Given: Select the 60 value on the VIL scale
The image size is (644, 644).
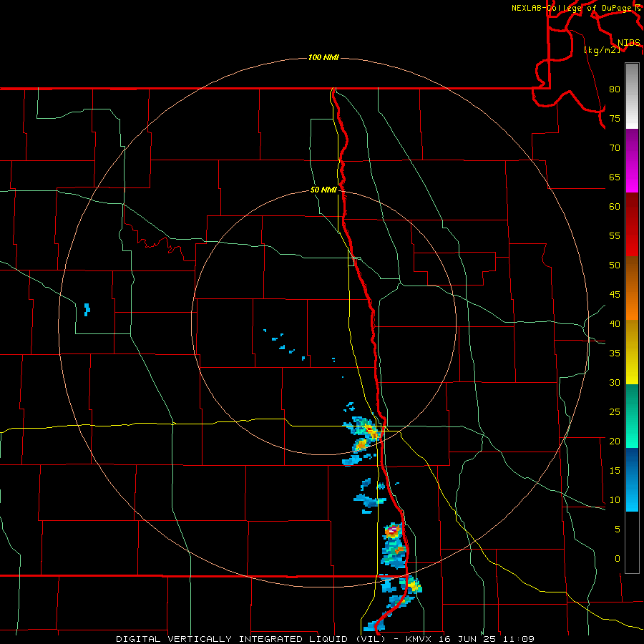Looking at the screenshot, I should (x=615, y=207).
